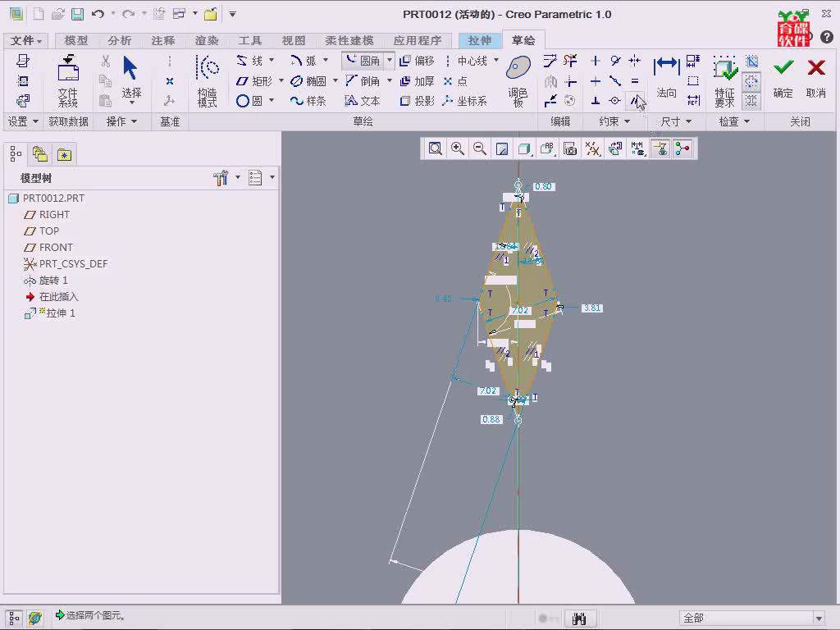Apply the symmetric constraint icon
The width and height of the screenshot is (840, 630).
[635, 61]
